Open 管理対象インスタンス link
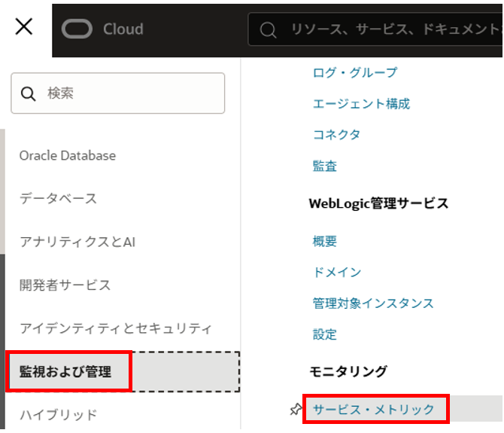Screen dimensions: 504x433 (373, 303)
